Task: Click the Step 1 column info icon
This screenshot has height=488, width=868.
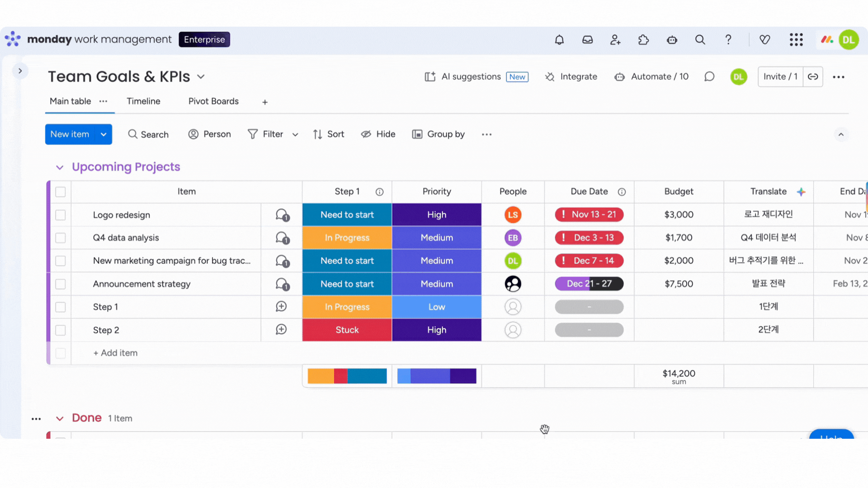Action: click(x=380, y=192)
